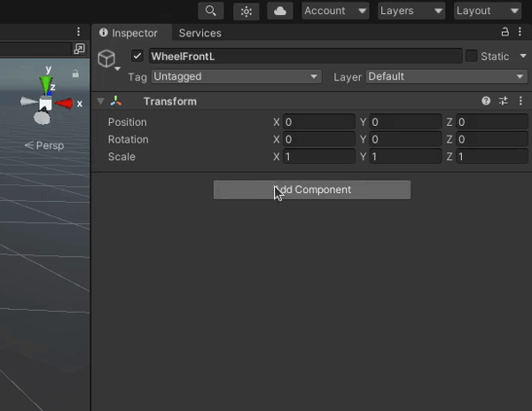Open the Untagged tag dropdown
The width and height of the screenshot is (532, 411).
click(x=235, y=77)
